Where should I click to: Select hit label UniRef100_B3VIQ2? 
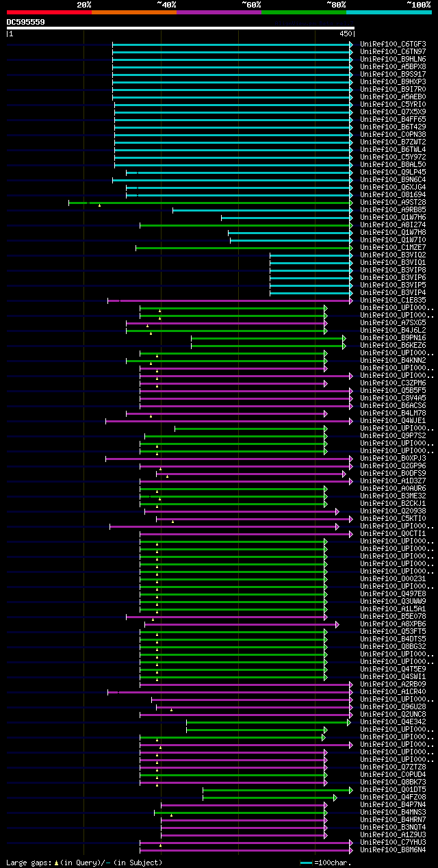(x=393, y=255)
